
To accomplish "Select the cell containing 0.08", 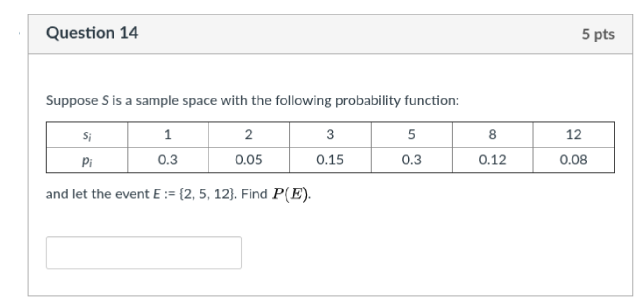I will 574,159.
